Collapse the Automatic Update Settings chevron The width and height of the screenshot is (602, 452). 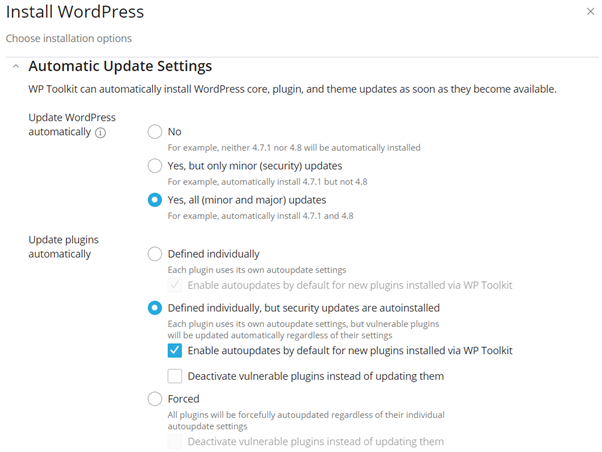click(14, 67)
